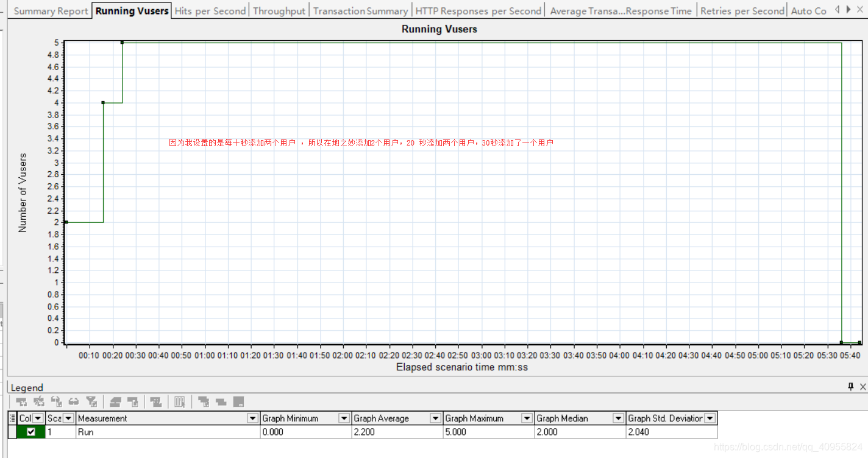
Task: Close the Legend panel
Action: point(862,387)
